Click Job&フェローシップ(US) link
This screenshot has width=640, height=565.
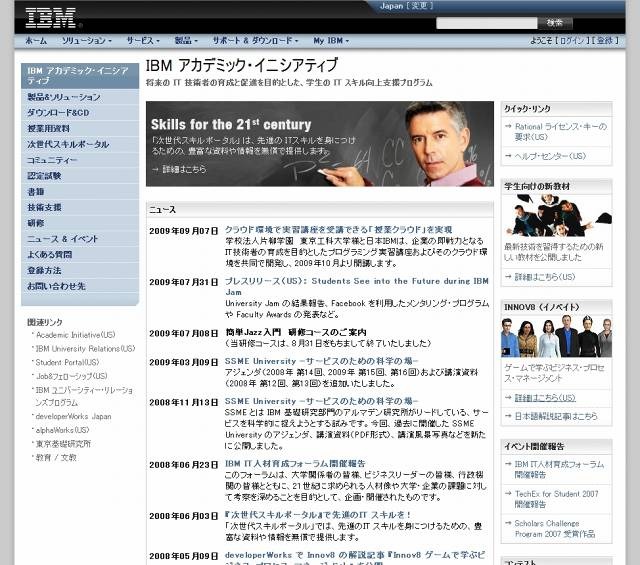pos(71,376)
